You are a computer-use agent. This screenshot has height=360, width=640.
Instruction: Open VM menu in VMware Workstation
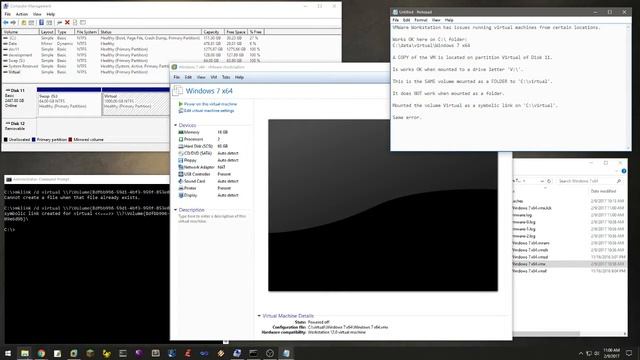[x=213, y=77]
